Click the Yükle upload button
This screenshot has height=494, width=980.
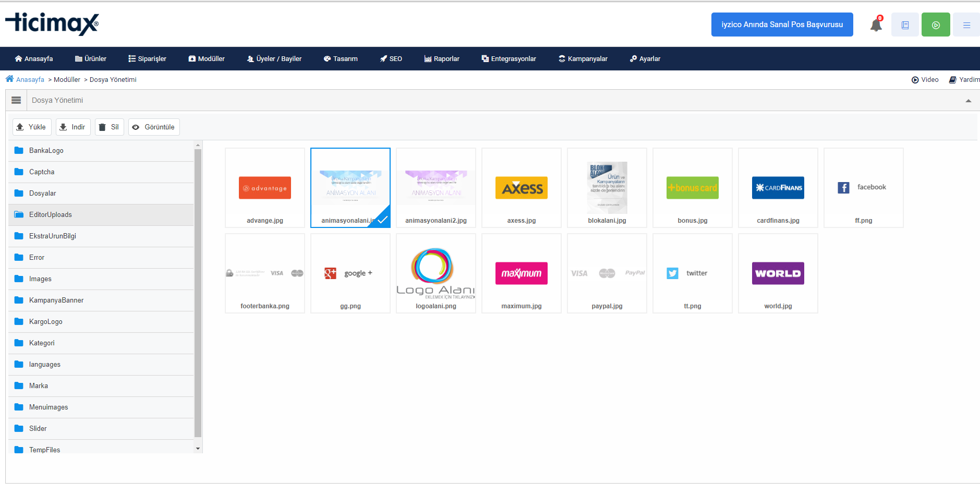[x=32, y=127]
